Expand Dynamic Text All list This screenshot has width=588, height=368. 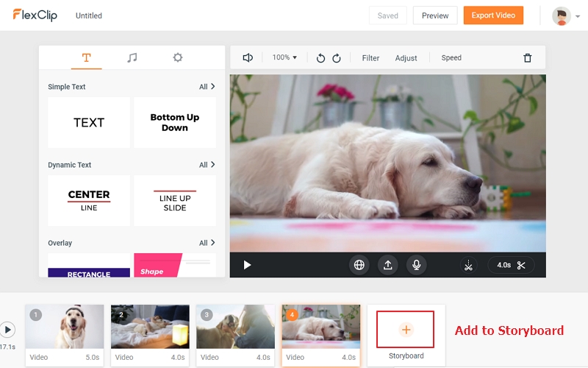(207, 165)
